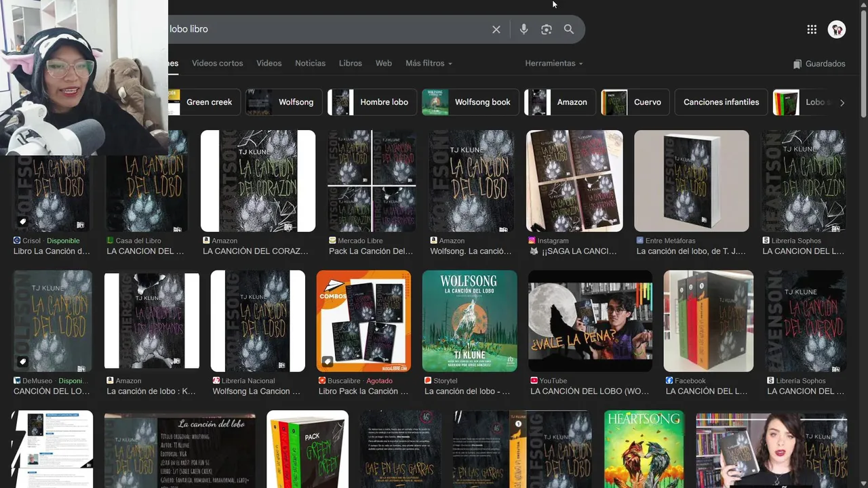The height and width of the screenshot is (488, 868).
Task: Expand the Más filtros dropdown
Action: click(x=429, y=63)
